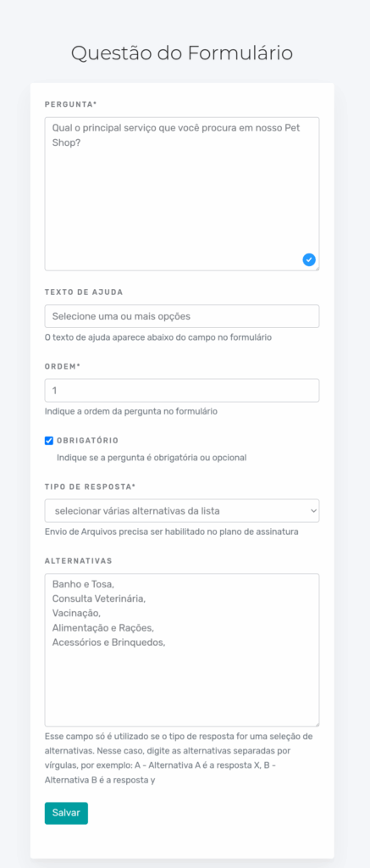Click the blue checkmark icon in Pergunta field
This screenshot has height=868, width=370.
pos(309,259)
